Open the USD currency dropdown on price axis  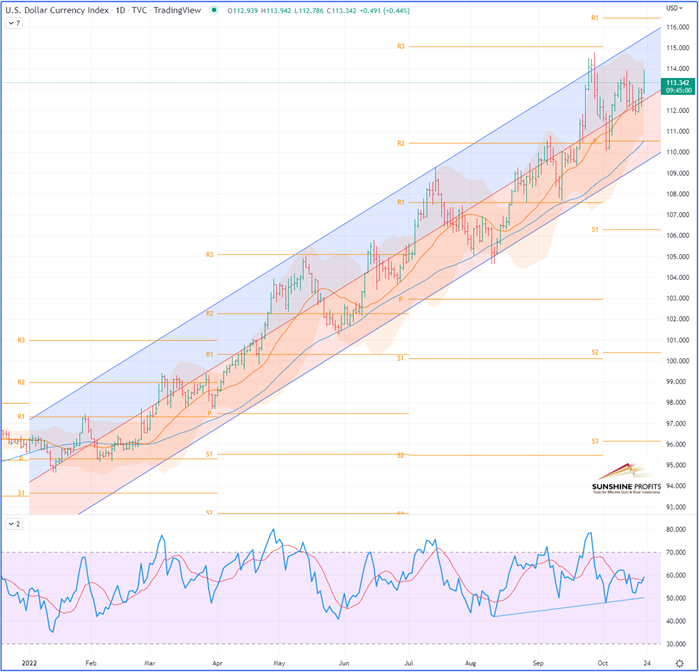676,8
